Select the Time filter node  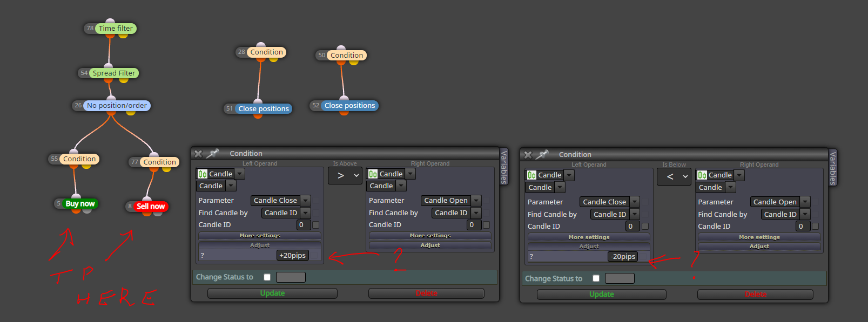click(116, 29)
